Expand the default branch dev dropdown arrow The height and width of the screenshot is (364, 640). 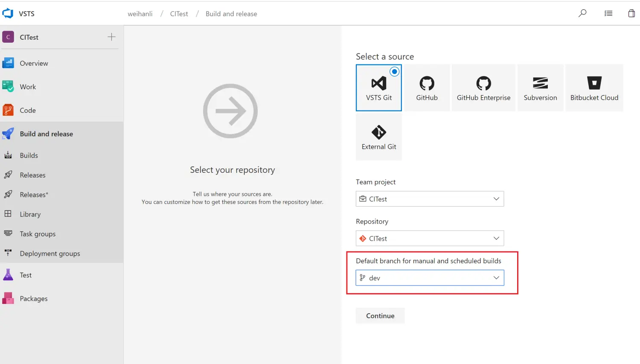click(x=496, y=278)
